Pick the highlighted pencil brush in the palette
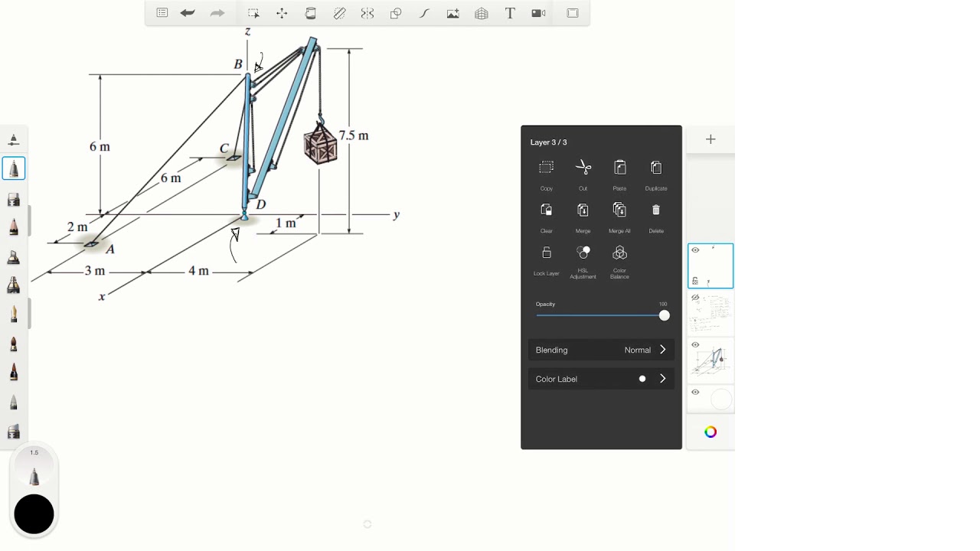This screenshot has width=980, height=551. point(14,168)
